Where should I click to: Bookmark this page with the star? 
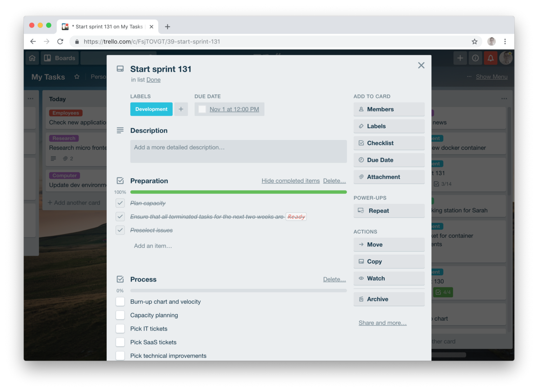point(474,41)
